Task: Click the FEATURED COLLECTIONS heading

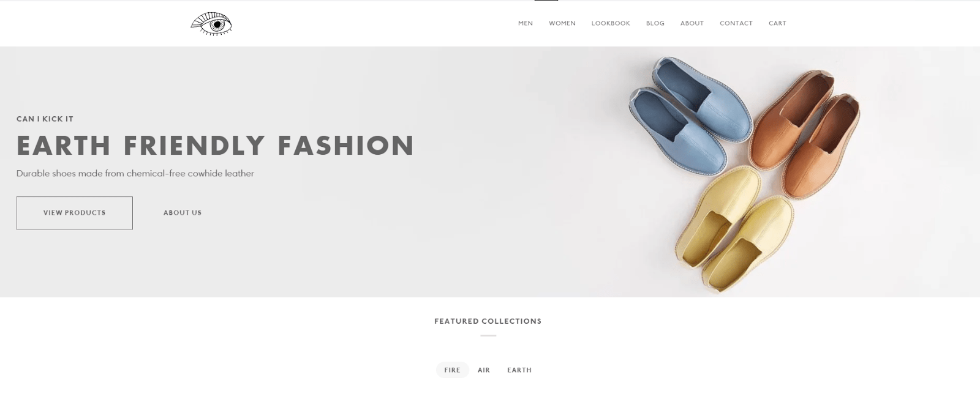Action: [488, 321]
